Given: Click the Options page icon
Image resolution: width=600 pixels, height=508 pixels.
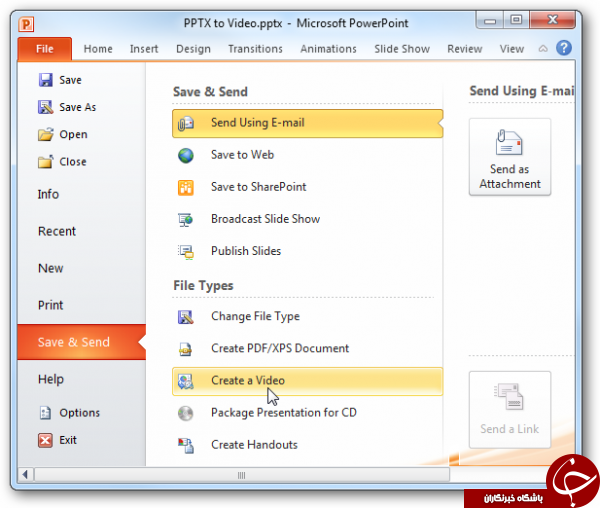Looking at the screenshot, I should pyautogui.click(x=45, y=413).
